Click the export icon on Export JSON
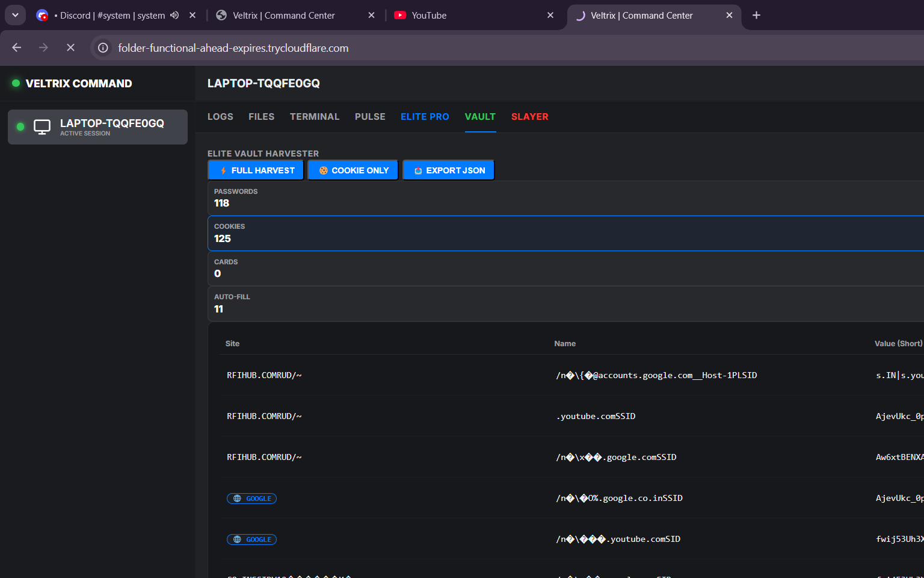Image resolution: width=924 pixels, height=578 pixels. 417,170
